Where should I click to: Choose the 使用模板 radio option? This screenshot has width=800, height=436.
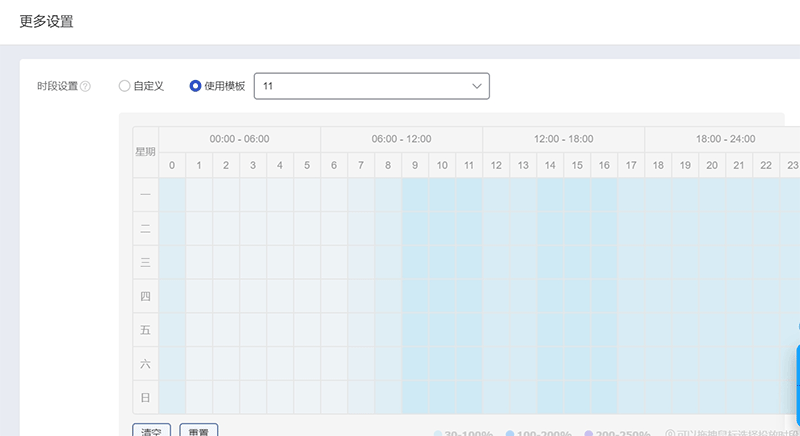(196, 86)
